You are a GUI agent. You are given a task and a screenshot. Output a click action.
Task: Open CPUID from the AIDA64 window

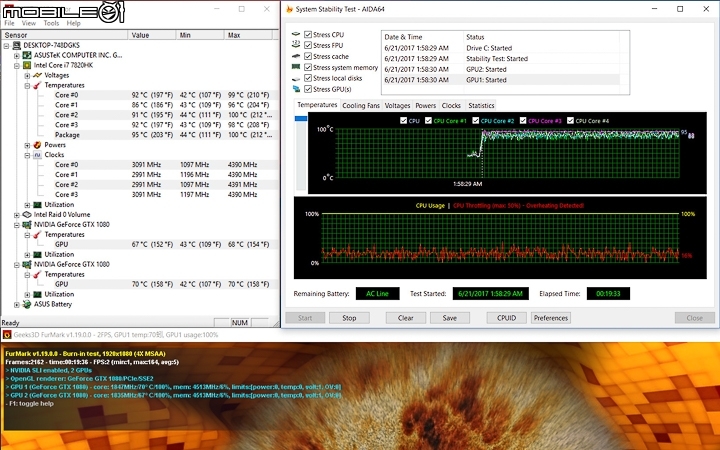506,318
